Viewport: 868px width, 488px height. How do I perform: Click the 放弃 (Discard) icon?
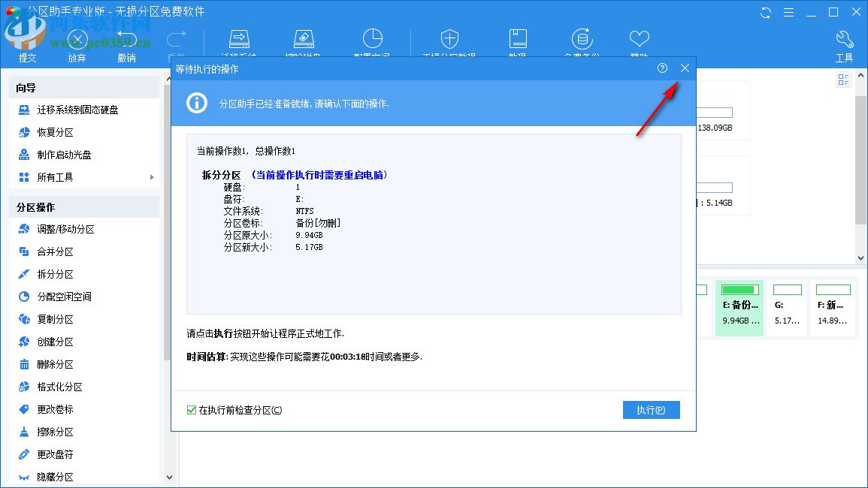coord(77,41)
